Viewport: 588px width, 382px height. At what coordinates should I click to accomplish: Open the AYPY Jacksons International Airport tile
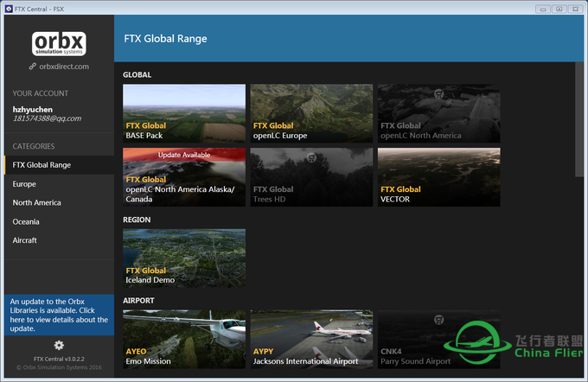pos(311,339)
